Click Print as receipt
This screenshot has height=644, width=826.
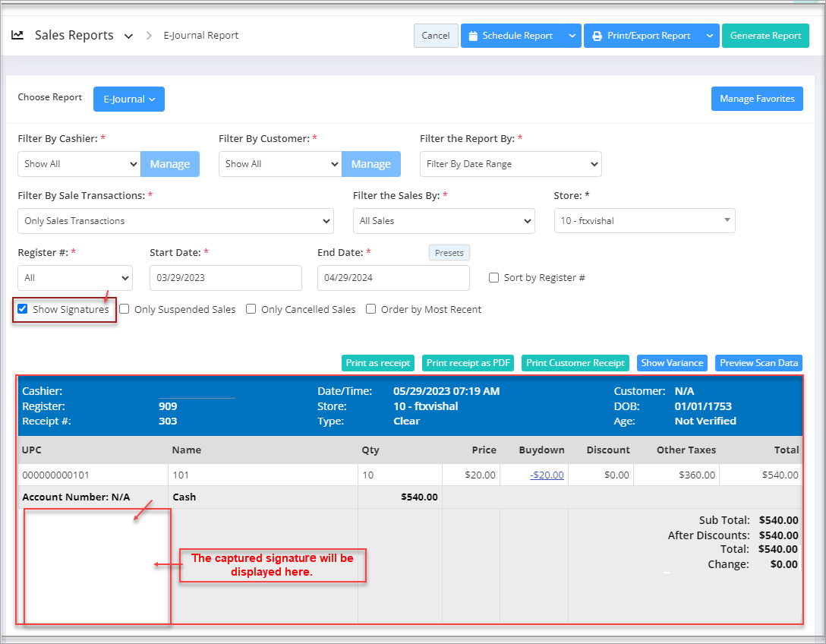click(x=378, y=363)
